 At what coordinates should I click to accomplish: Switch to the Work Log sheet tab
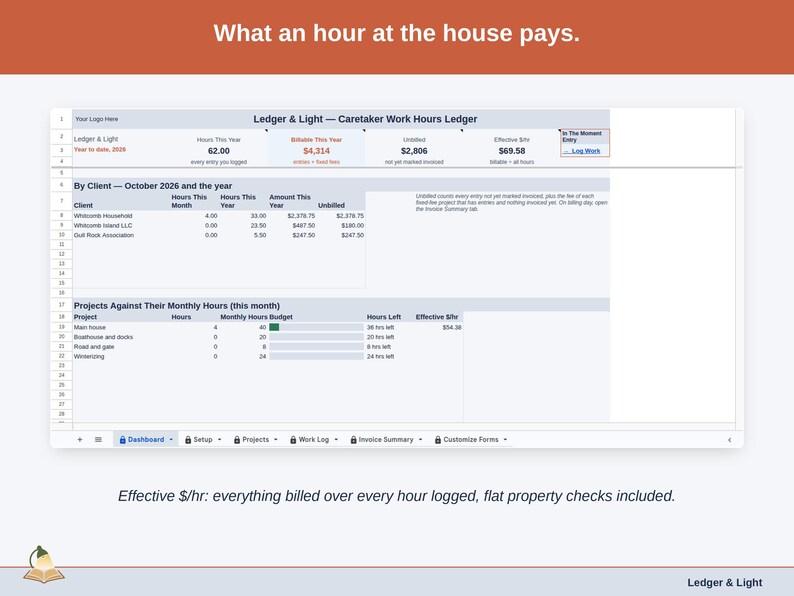tap(314, 440)
